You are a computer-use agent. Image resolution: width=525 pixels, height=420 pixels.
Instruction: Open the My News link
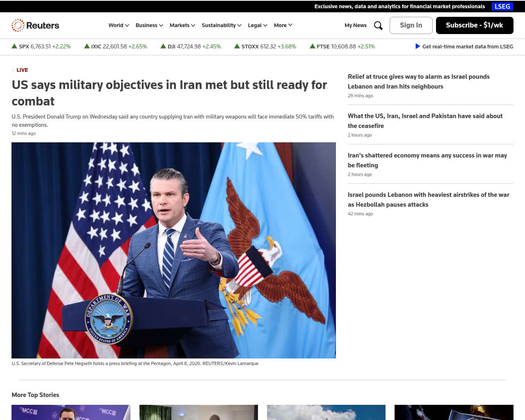click(356, 25)
